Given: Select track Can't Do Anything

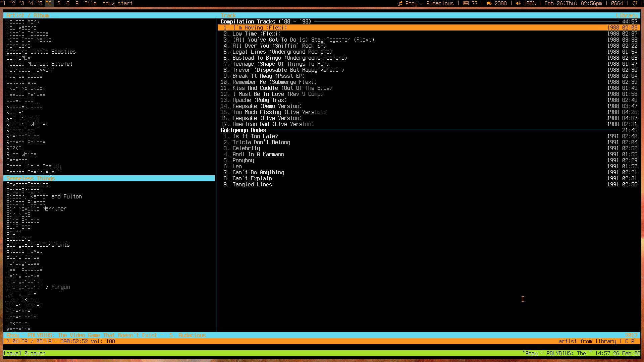Looking at the screenshot, I should pyautogui.click(x=429, y=172).
